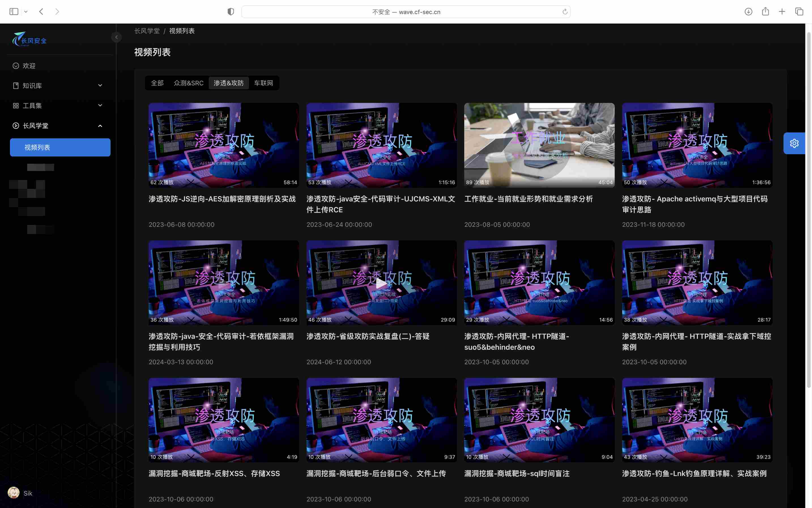This screenshot has height=508, width=812.
Task: Open the settings gear panel button
Action: click(x=794, y=143)
